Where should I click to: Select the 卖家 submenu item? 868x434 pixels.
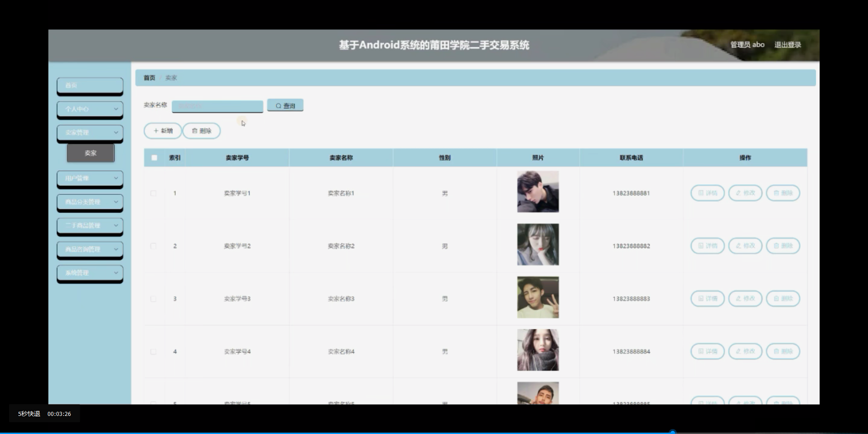click(x=90, y=153)
